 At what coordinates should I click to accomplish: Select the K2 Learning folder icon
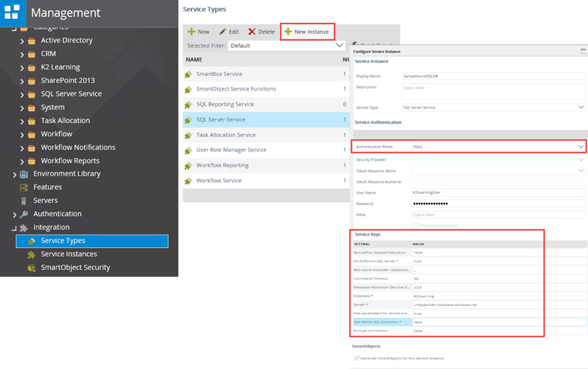(x=32, y=68)
